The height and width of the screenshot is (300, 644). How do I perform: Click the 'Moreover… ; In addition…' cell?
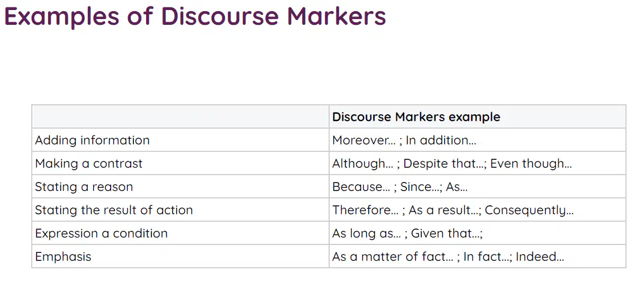coord(477,140)
